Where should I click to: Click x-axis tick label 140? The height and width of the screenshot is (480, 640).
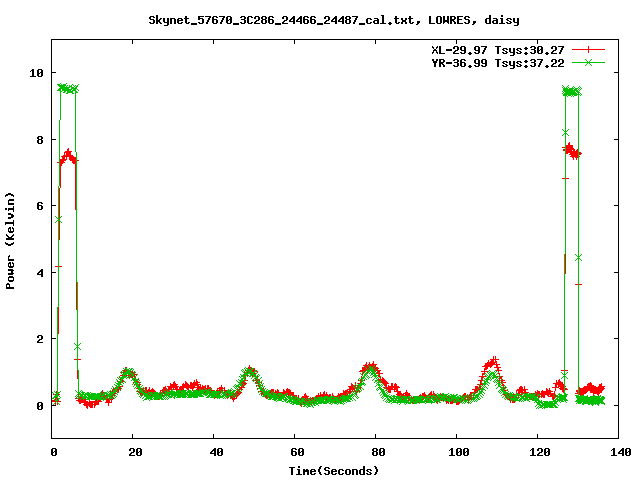[x=620, y=452]
